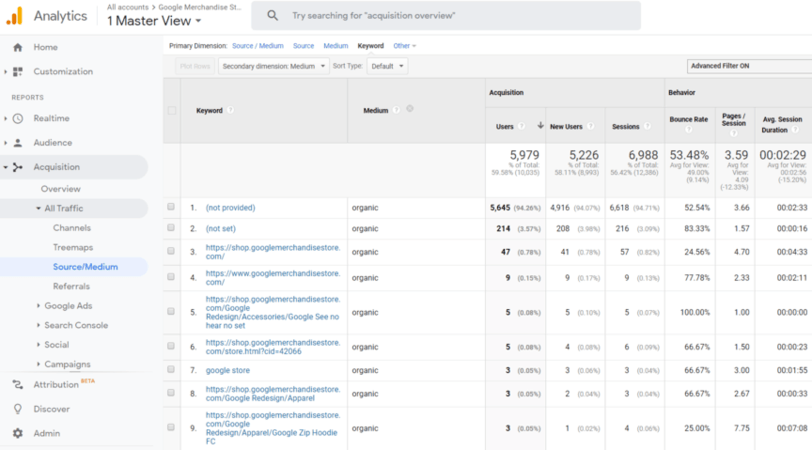Check the google store row checkbox
Image resolution: width=812 pixels, height=450 pixels.
coord(171,369)
